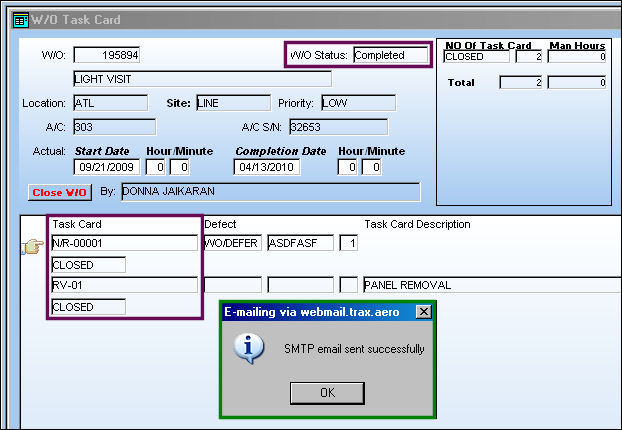This screenshot has width=622, height=430.
Task: Click the LIGHT VISIT description field
Action: 202,79
